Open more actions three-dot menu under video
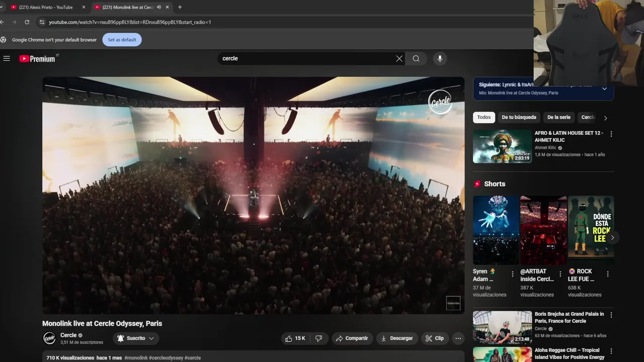This screenshot has width=644, height=362. pos(458,338)
